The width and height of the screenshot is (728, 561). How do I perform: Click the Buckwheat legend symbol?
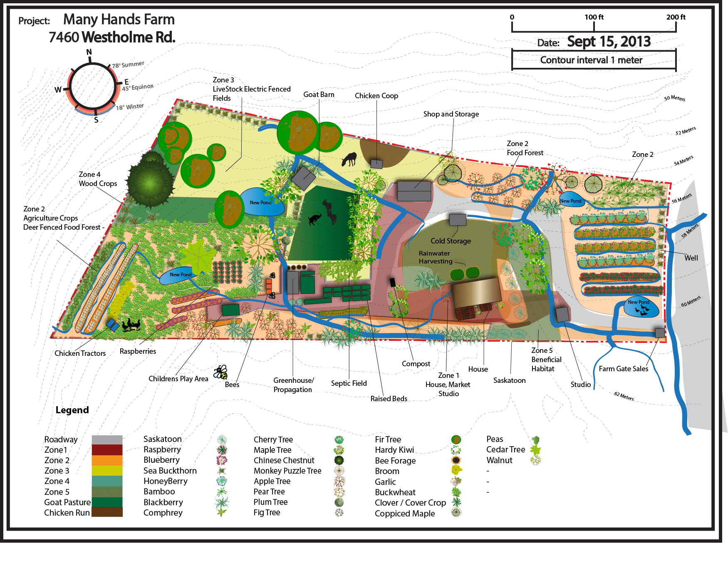[456, 492]
